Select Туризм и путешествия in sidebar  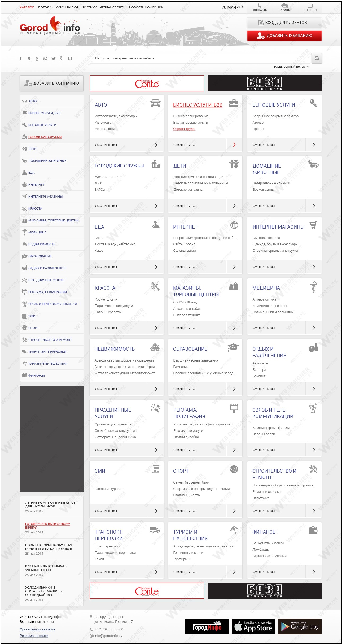52,364
